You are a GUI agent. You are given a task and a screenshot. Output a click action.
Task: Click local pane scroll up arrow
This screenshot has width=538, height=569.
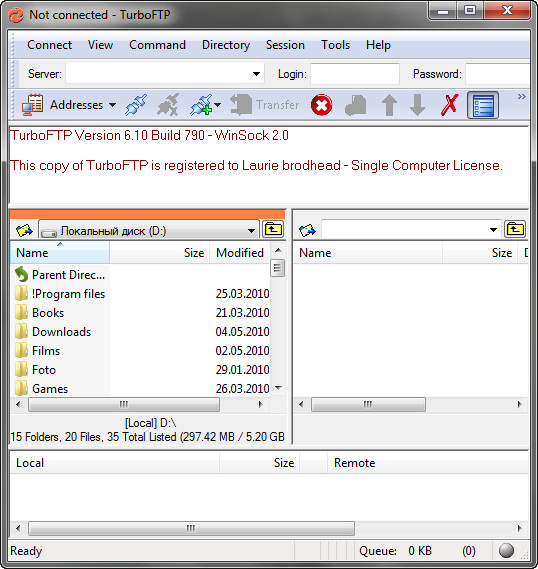[x=278, y=250]
